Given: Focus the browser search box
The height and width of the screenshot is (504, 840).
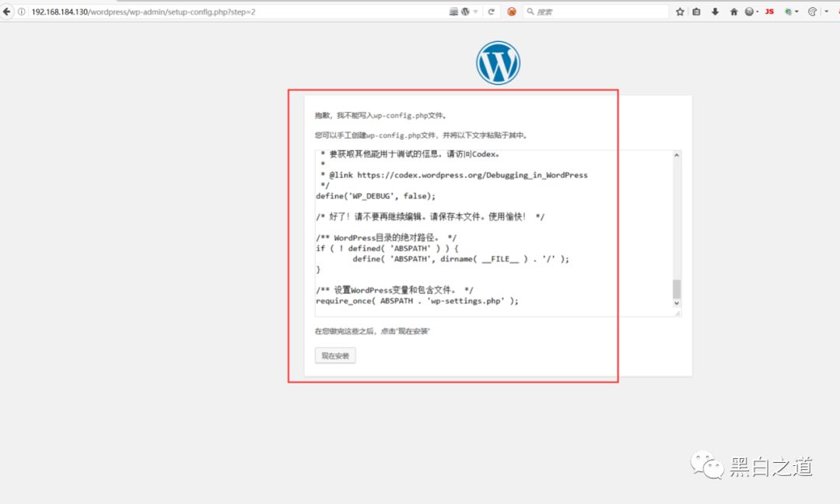Looking at the screenshot, I should click(x=596, y=12).
